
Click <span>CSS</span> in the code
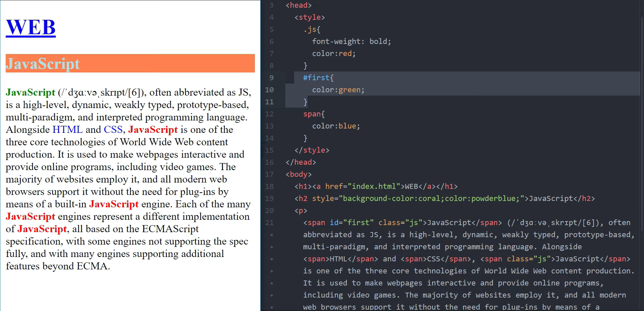436,259
